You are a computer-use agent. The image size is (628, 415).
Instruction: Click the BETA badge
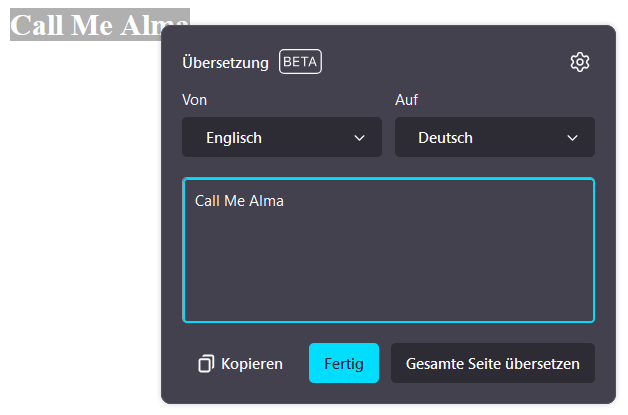300,62
